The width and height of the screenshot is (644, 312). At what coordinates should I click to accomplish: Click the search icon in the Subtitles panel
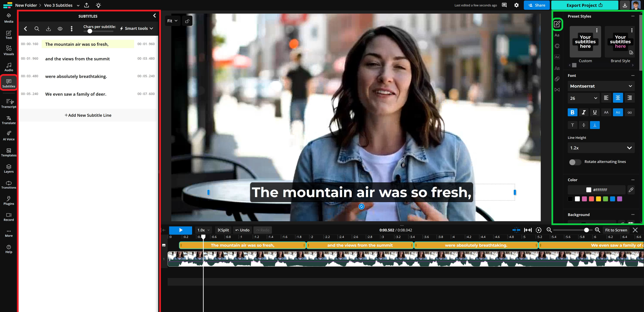[x=37, y=29]
